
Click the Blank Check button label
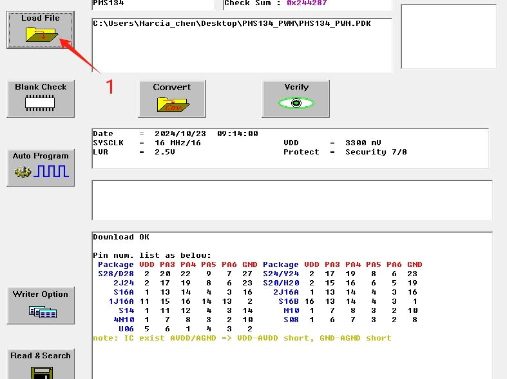[x=41, y=87]
